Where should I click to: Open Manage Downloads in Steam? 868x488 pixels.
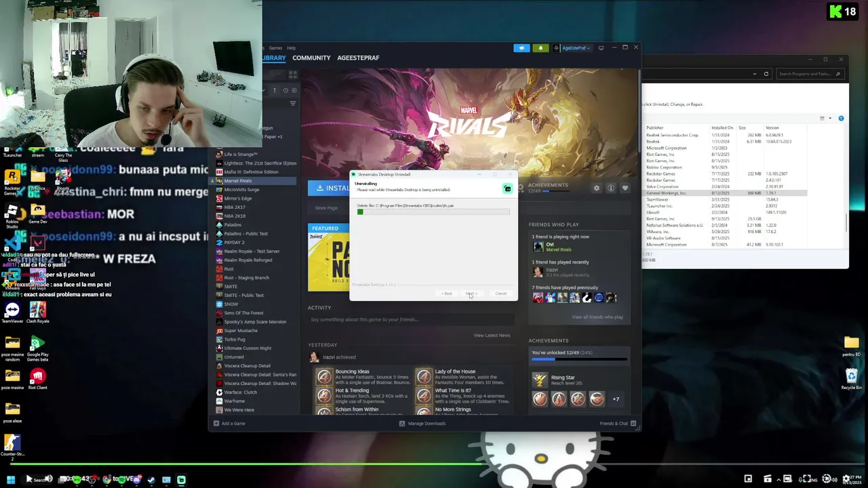pyautogui.click(x=422, y=424)
